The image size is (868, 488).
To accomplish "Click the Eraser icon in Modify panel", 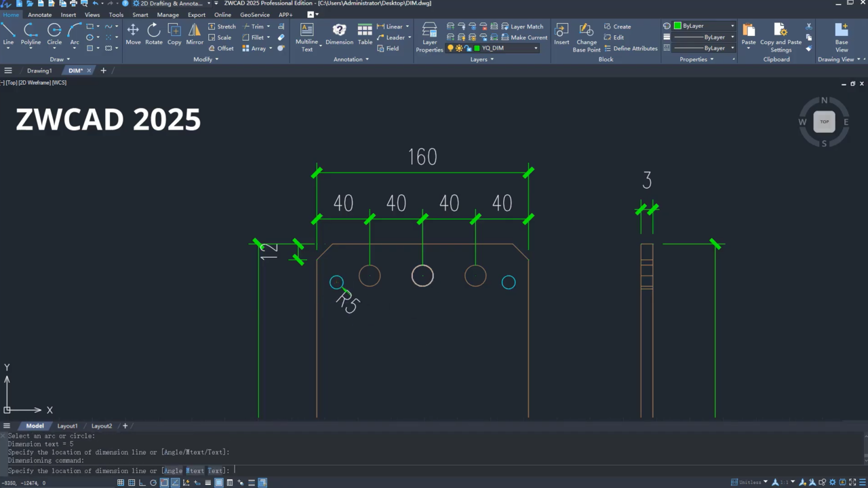I will 281,37.
